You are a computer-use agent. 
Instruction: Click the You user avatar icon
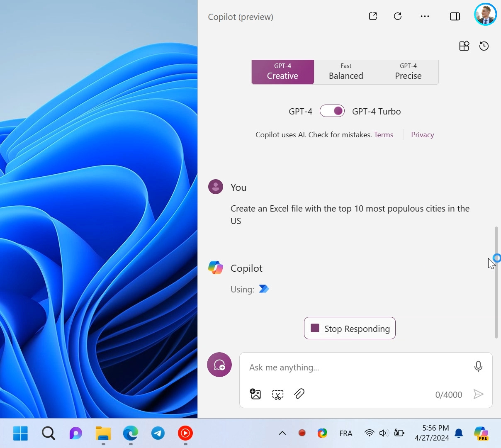coord(216,187)
